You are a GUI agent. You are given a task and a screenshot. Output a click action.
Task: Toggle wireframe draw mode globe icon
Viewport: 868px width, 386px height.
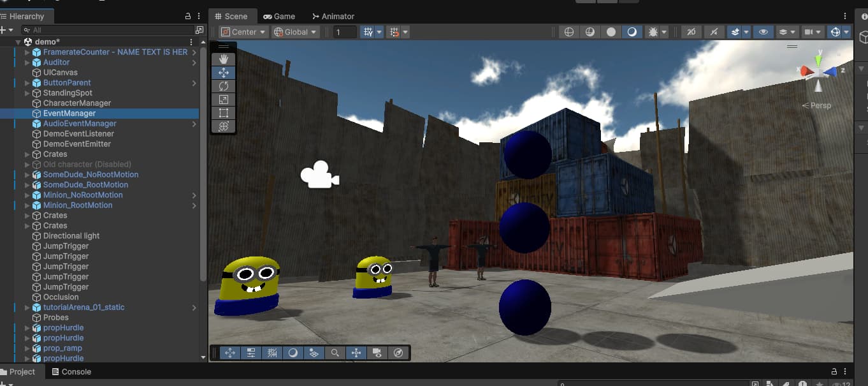[569, 32]
